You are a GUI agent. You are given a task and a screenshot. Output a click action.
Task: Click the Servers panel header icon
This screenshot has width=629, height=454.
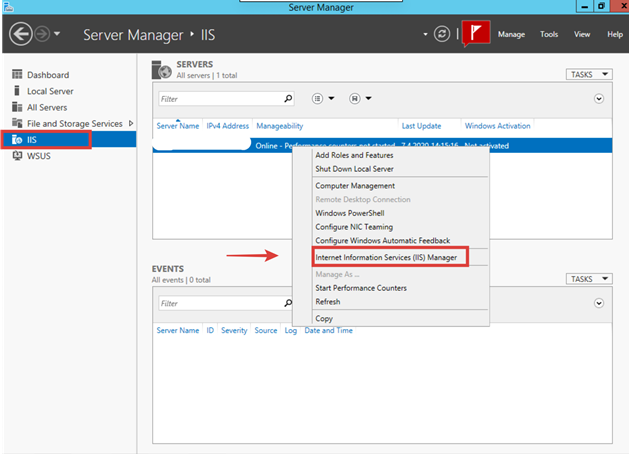tap(162, 70)
